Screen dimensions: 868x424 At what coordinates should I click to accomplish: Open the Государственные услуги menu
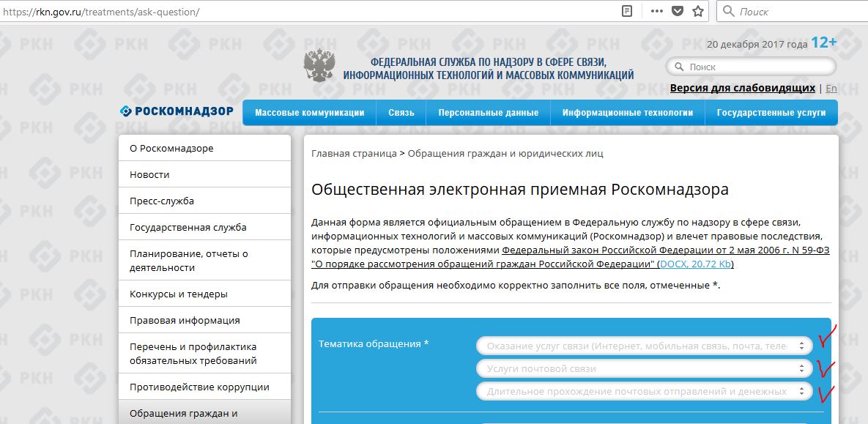point(771,112)
